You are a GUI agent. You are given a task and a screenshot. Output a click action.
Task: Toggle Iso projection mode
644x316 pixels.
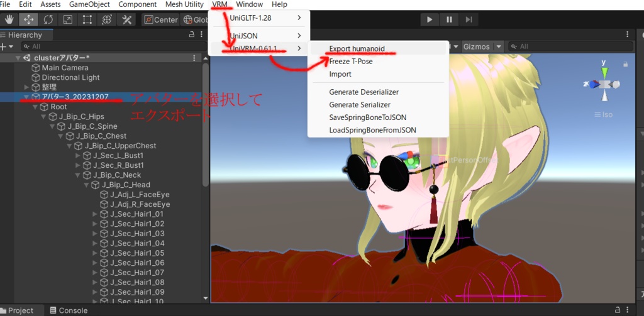pyautogui.click(x=603, y=114)
